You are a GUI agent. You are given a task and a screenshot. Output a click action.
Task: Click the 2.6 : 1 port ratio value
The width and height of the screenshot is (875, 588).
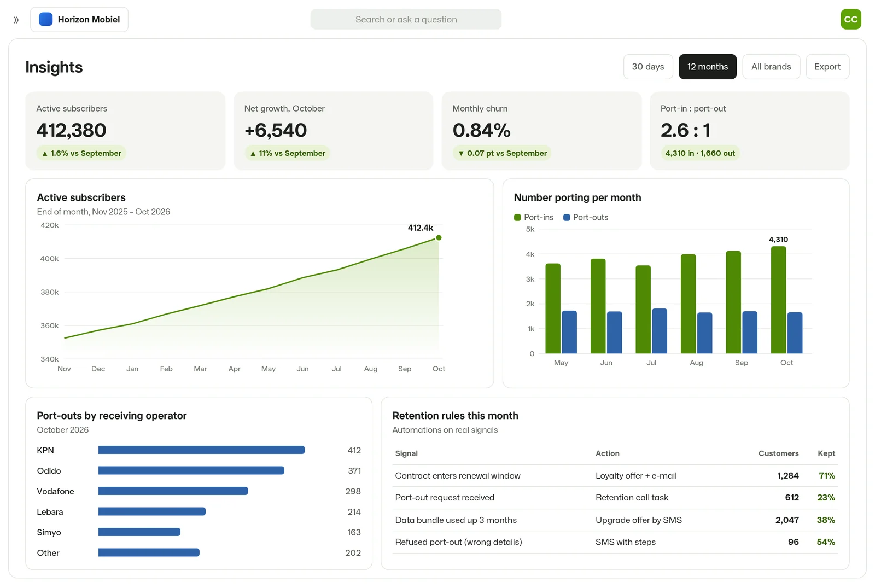pyautogui.click(x=685, y=130)
